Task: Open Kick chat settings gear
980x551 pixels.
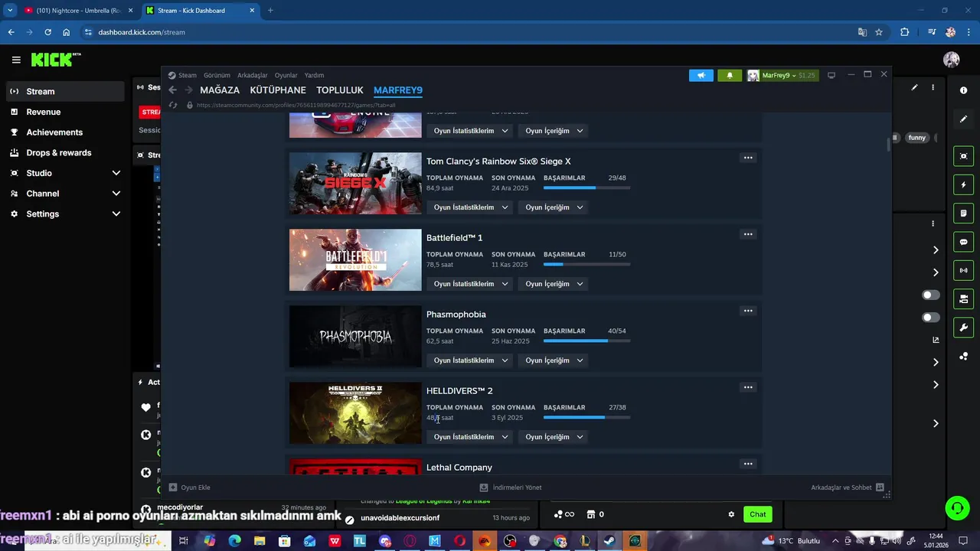Action: (x=731, y=514)
